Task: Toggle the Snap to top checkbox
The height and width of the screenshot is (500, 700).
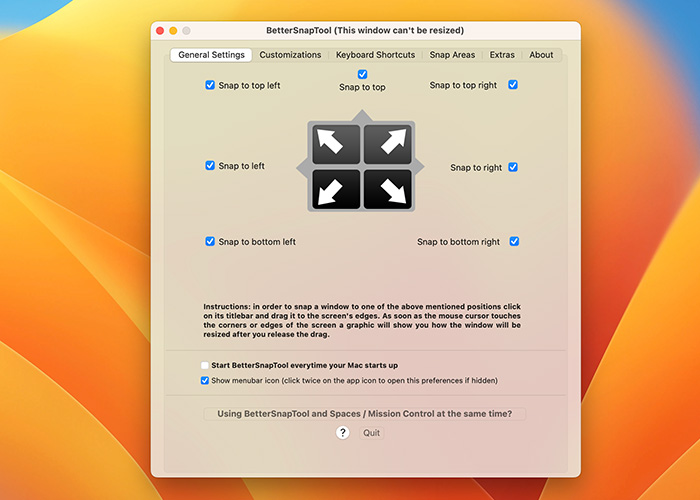Action: 362,74
